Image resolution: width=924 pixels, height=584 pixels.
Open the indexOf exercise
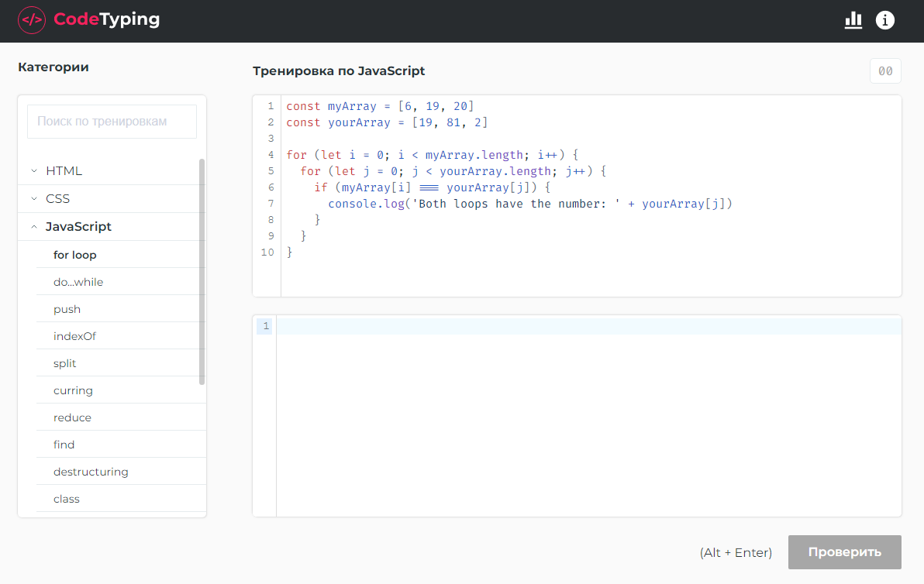[x=76, y=335]
